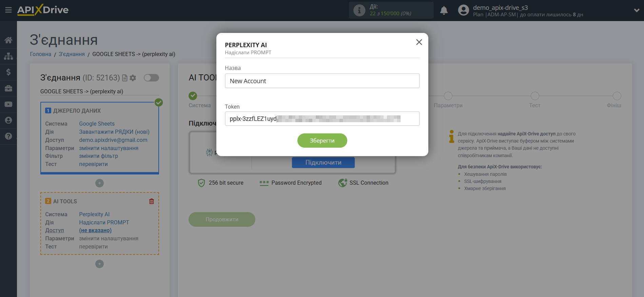Click the connection document copy icon
This screenshot has width=644, height=297.
pyautogui.click(x=125, y=78)
